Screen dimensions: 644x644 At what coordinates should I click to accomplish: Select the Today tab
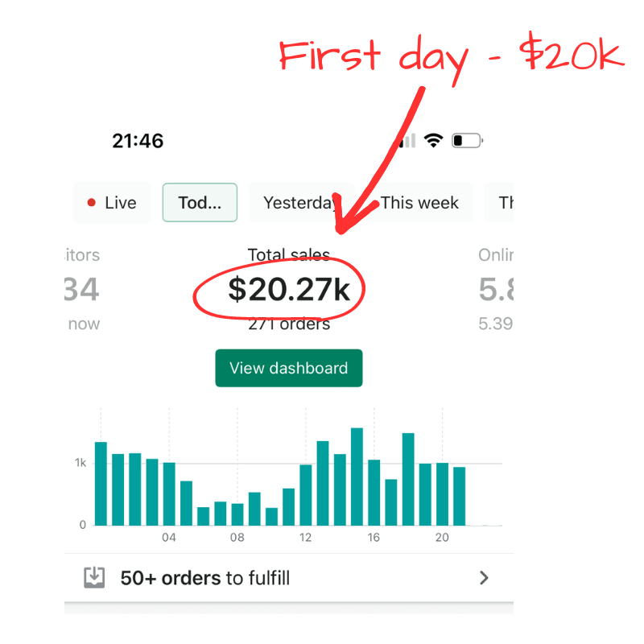coord(200,203)
